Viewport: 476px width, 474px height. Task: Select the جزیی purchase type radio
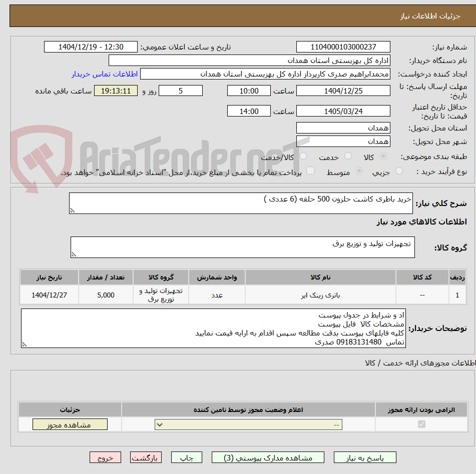click(x=399, y=171)
